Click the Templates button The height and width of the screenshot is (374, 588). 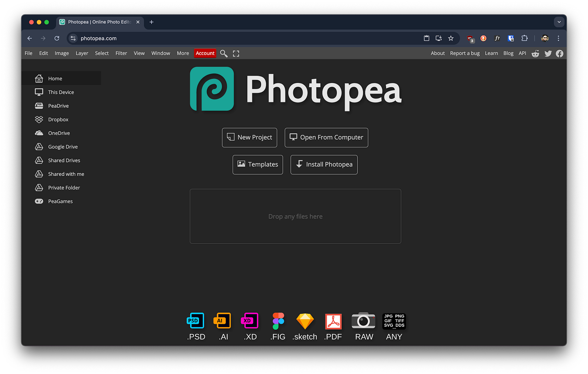[258, 164]
